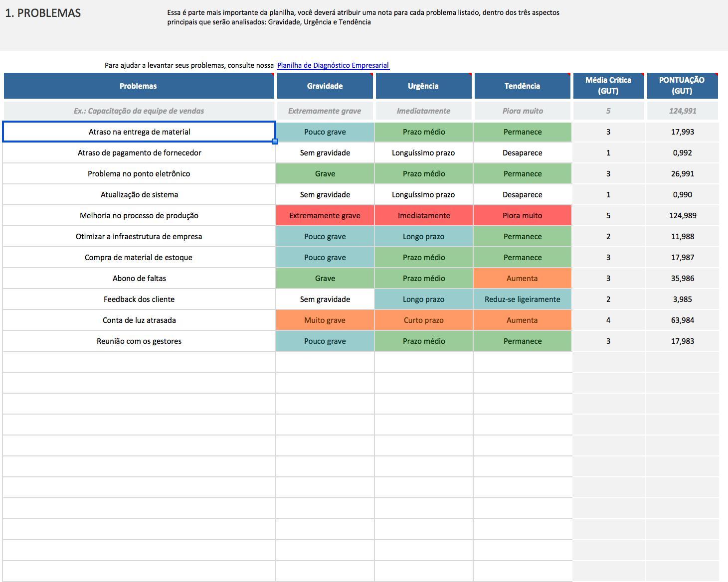Select the red 'Extremamente grave' gravity cell
Image resolution: width=728 pixels, height=582 pixels.
coord(325,216)
